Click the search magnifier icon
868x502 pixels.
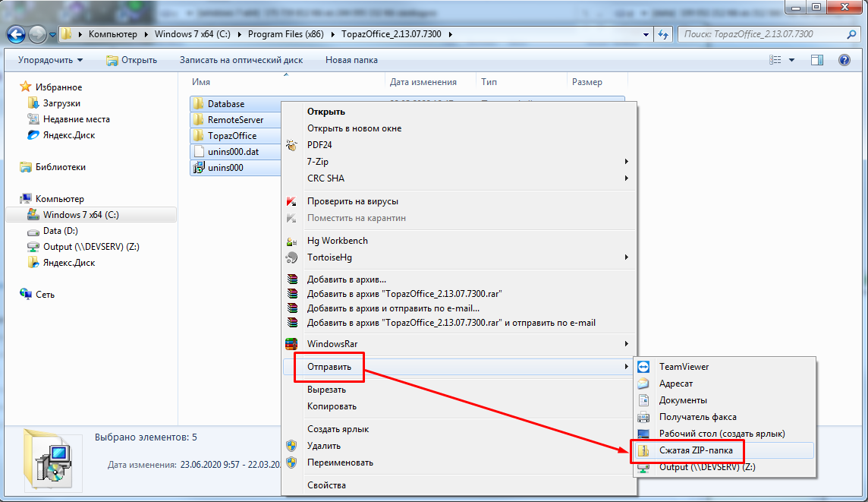point(851,34)
